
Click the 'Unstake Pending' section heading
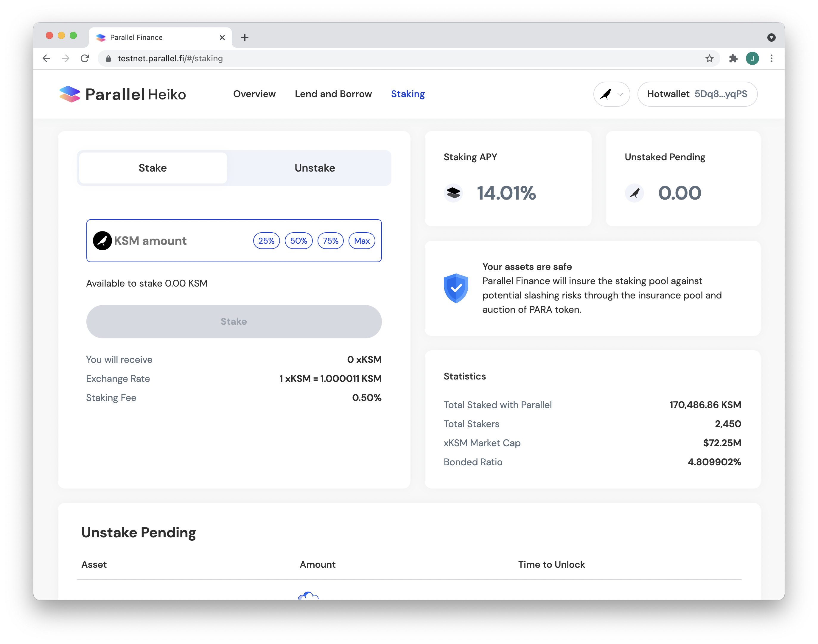pyautogui.click(x=139, y=532)
